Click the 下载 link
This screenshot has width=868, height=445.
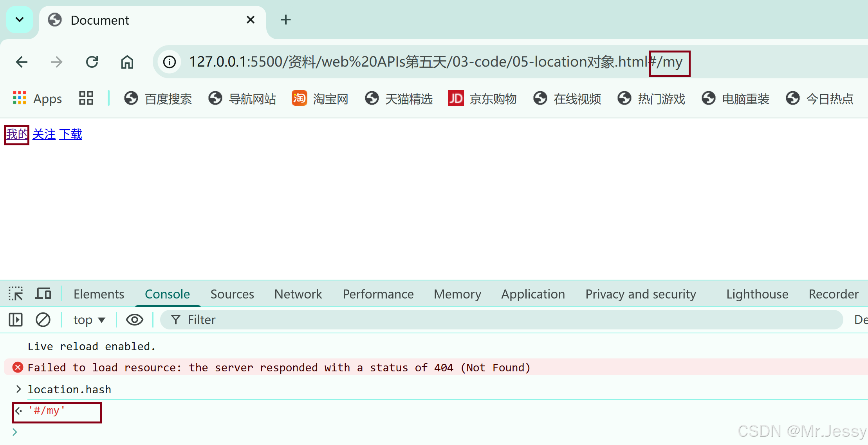click(x=70, y=134)
